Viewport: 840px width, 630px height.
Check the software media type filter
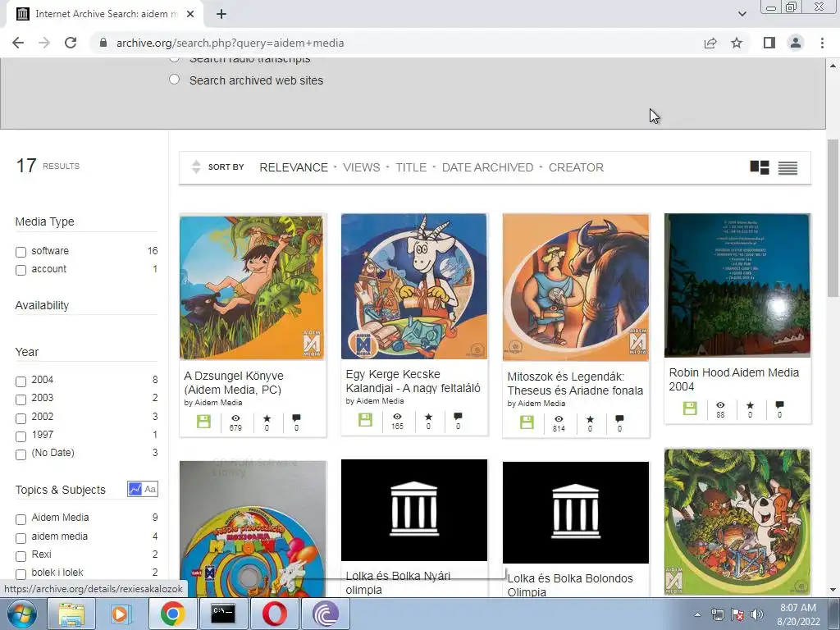pyautogui.click(x=21, y=252)
